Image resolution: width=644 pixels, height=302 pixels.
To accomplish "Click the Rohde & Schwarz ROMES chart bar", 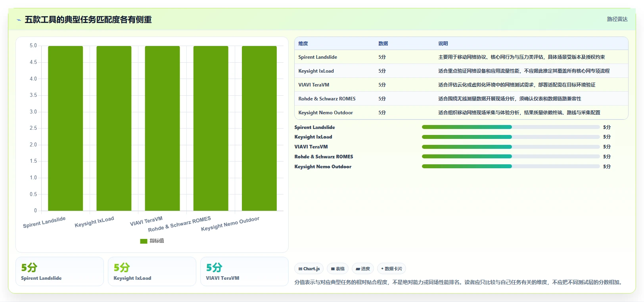I will [211, 128].
